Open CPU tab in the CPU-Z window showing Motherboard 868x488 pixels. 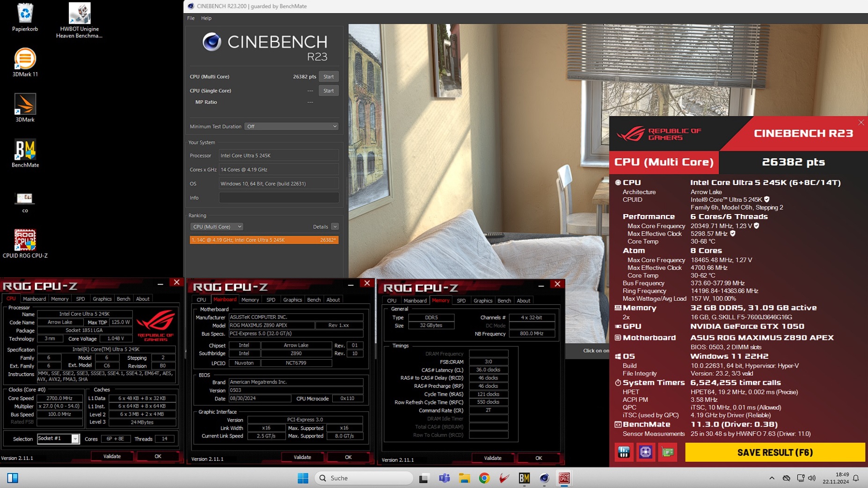[x=201, y=300]
